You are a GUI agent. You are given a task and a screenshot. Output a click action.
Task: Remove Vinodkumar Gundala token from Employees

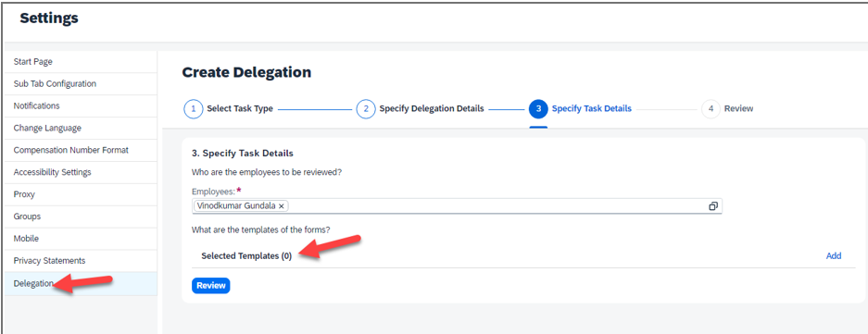[282, 206]
